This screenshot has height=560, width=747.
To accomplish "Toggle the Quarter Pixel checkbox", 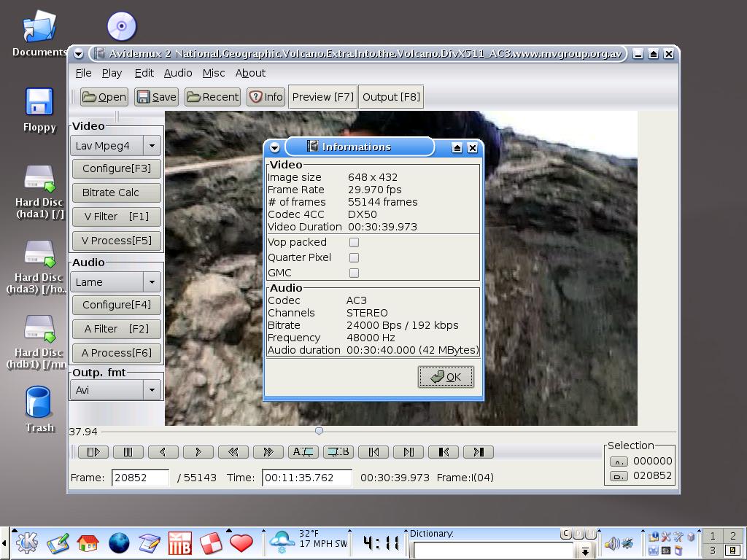I will coord(354,257).
